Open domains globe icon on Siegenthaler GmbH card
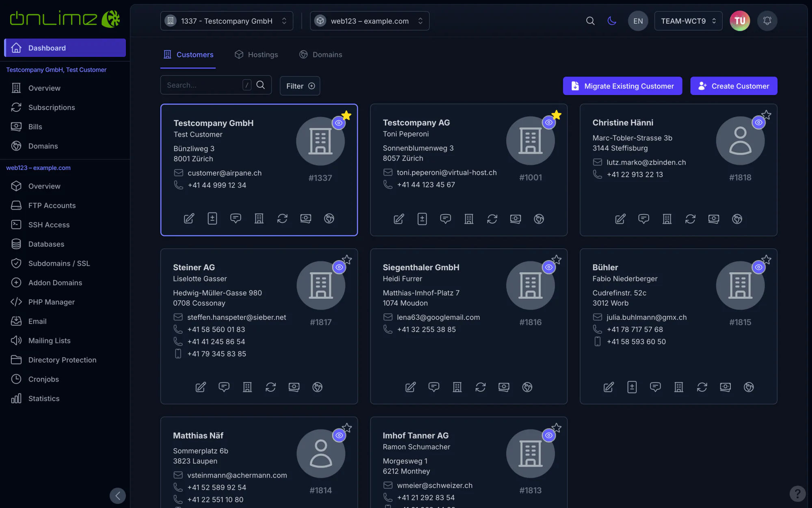This screenshot has width=812, height=508. point(527,387)
